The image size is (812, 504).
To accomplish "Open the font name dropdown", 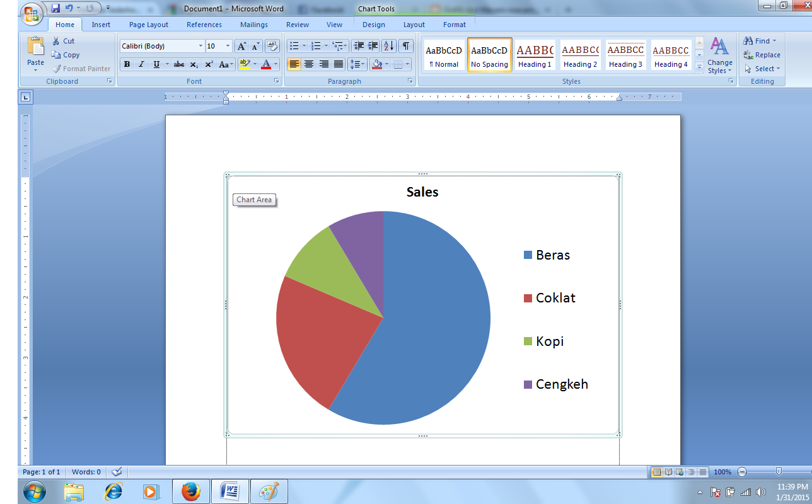I will (200, 46).
